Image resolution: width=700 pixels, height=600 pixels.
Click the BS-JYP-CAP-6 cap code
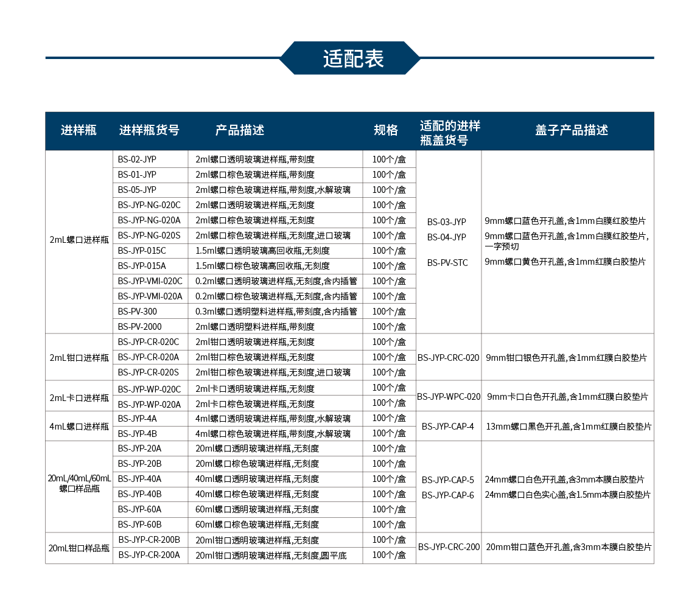pos(448,495)
